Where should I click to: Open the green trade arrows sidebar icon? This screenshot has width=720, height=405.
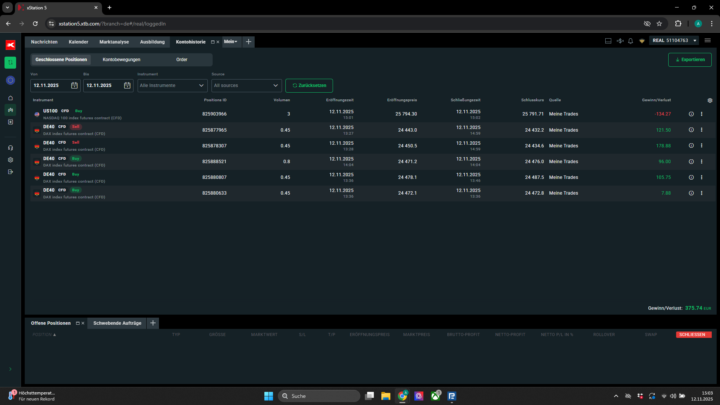(10, 62)
